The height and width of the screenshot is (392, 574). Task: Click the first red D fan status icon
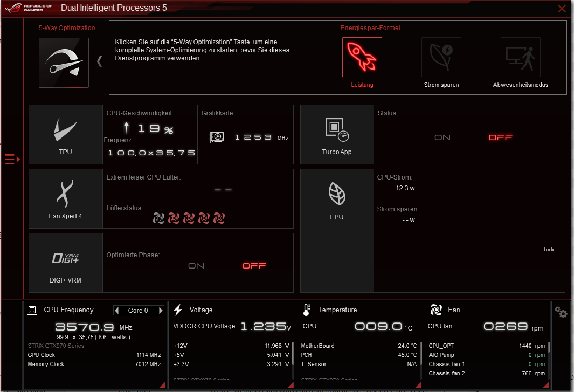coord(174,218)
